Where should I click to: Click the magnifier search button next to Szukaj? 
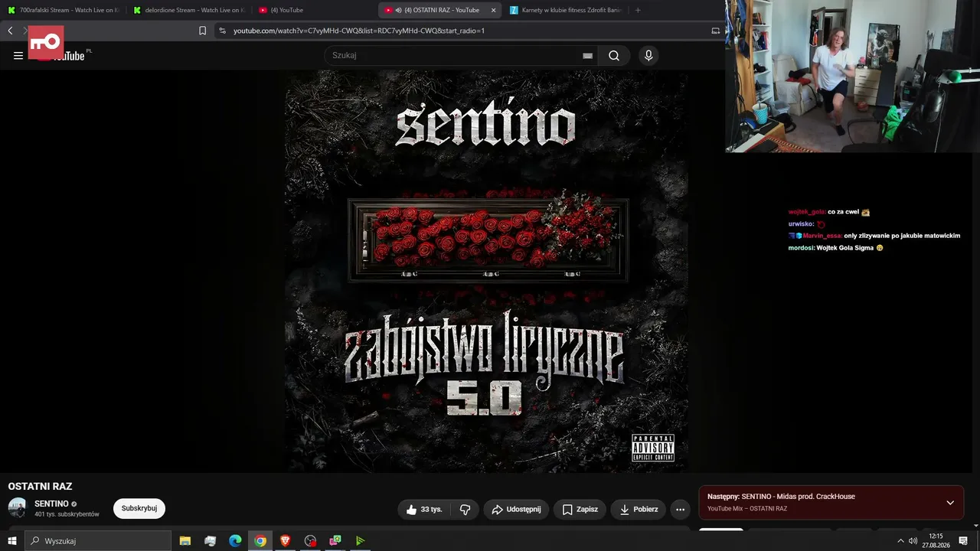click(x=614, y=55)
